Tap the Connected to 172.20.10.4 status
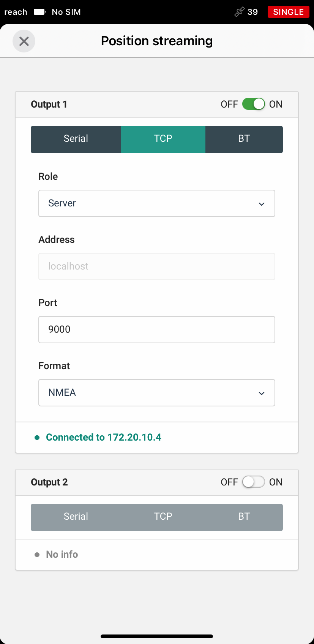314x644 pixels. (104, 438)
